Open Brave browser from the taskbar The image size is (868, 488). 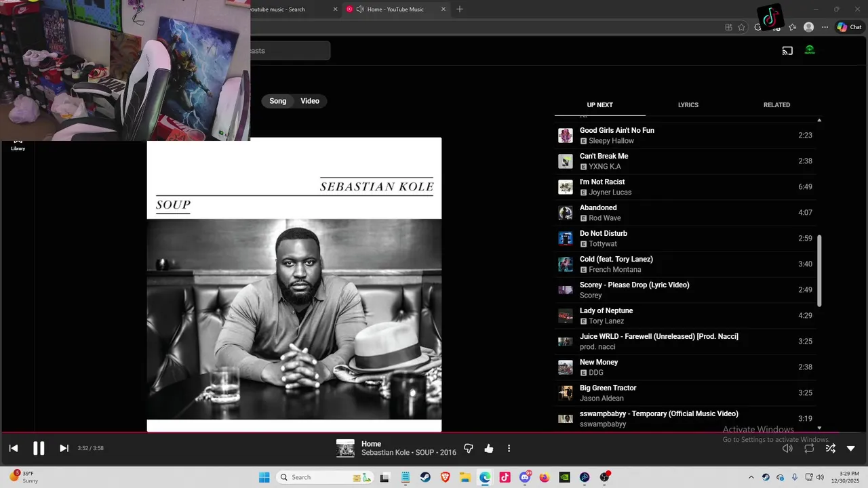pos(445,477)
